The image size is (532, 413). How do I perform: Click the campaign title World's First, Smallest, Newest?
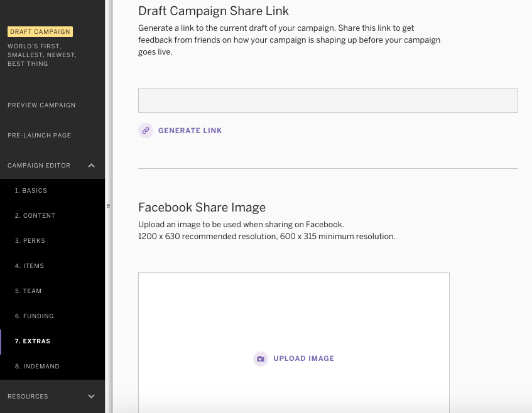point(42,55)
